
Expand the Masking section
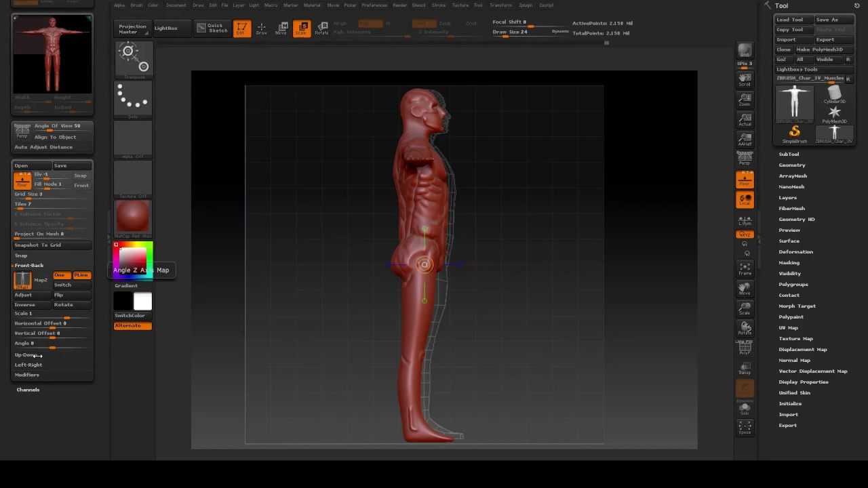click(789, 262)
